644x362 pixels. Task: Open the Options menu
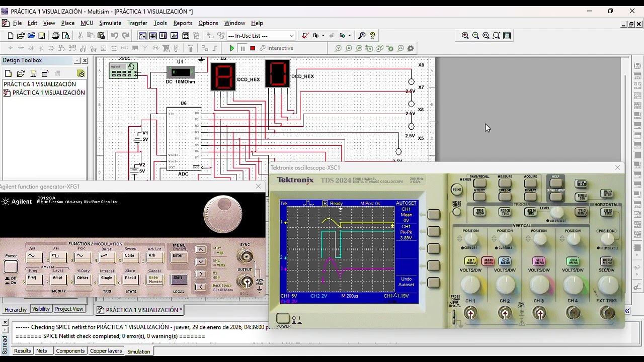click(208, 23)
